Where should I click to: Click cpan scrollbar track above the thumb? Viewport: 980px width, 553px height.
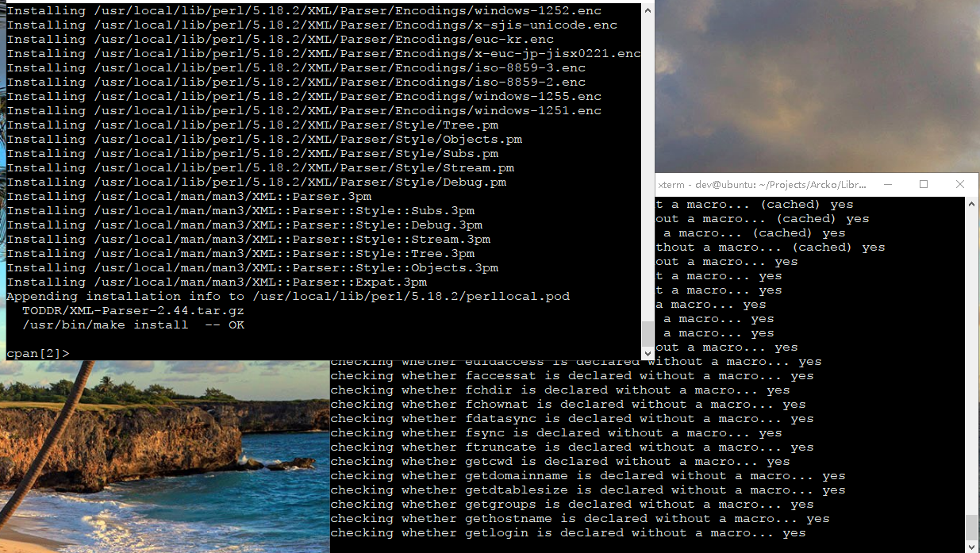coord(648,159)
